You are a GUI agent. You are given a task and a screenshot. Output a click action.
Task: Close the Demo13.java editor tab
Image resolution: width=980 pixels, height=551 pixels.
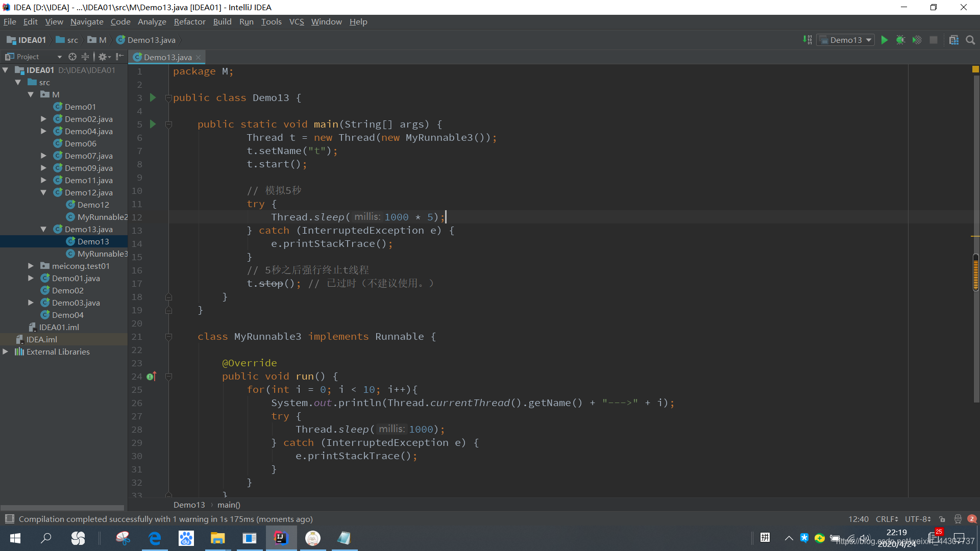(x=199, y=57)
